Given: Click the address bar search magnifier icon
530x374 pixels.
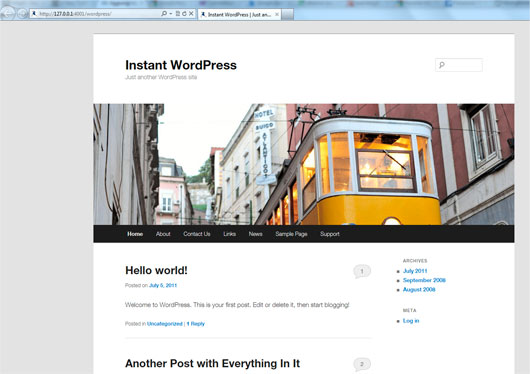Looking at the screenshot, I should coord(164,14).
